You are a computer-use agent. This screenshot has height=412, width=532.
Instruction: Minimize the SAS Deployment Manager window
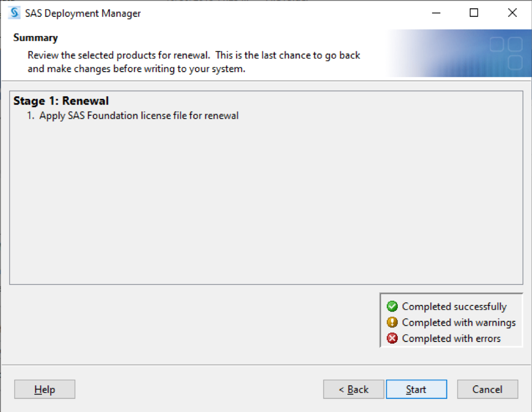click(x=436, y=13)
